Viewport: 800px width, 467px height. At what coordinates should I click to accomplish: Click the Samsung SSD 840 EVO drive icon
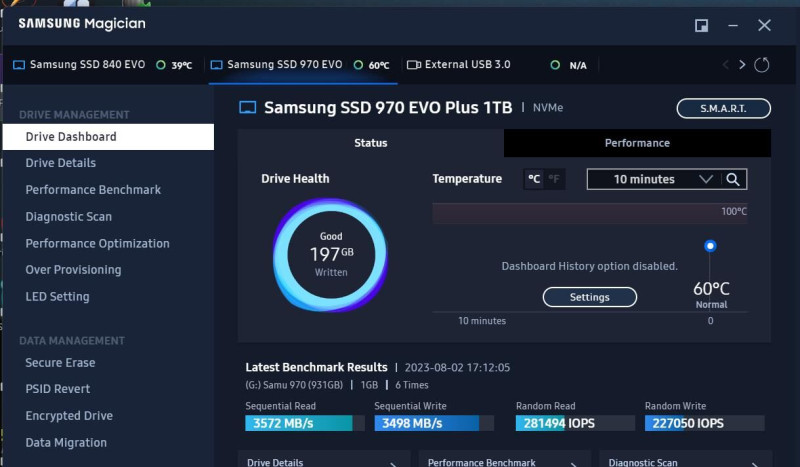(x=19, y=65)
